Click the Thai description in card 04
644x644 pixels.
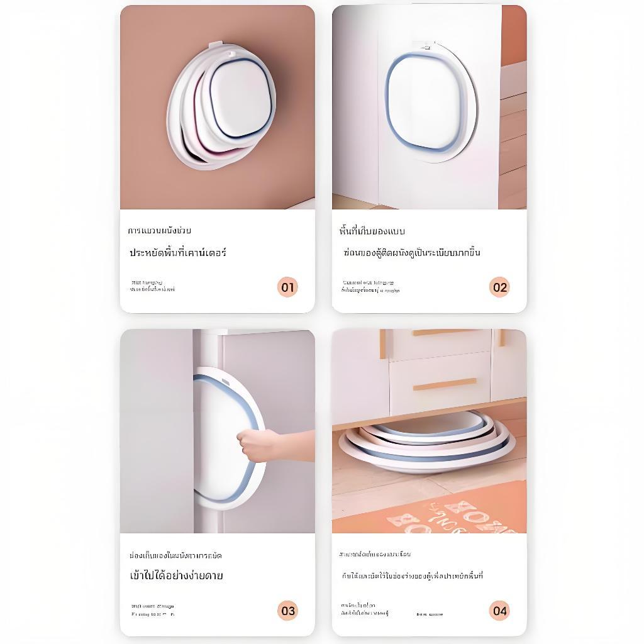tap(412, 575)
